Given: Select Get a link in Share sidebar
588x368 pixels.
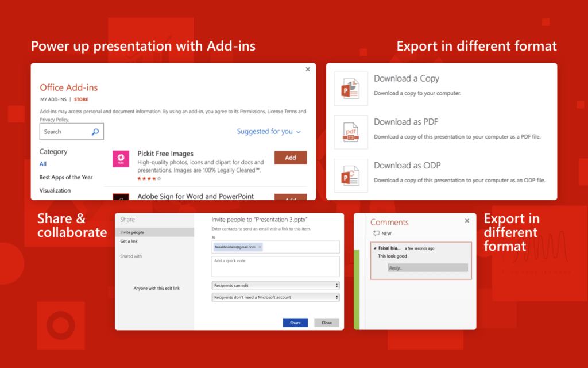Looking at the screenshot, I should coord(129,241).
